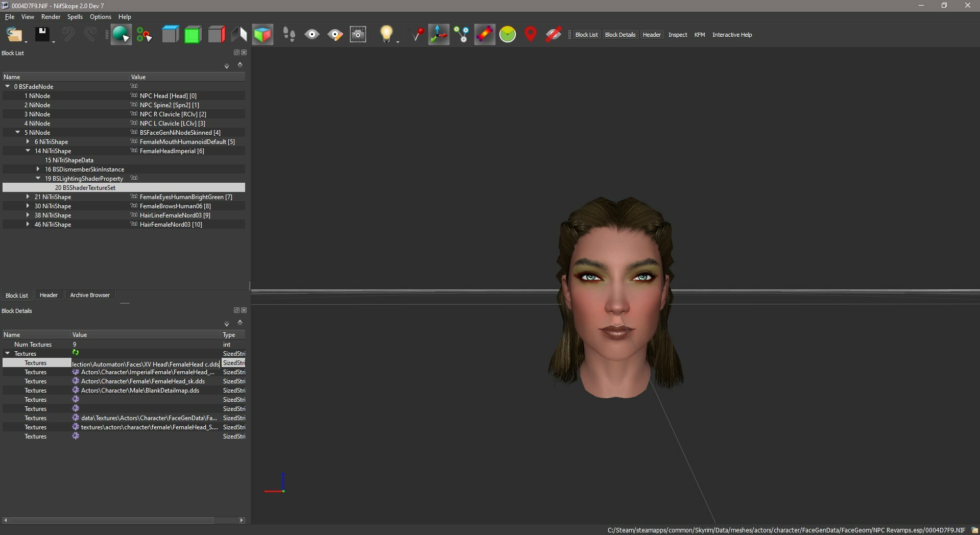Switch to the bottom Block List tab

pyautogui.click(x=17, y=296)
